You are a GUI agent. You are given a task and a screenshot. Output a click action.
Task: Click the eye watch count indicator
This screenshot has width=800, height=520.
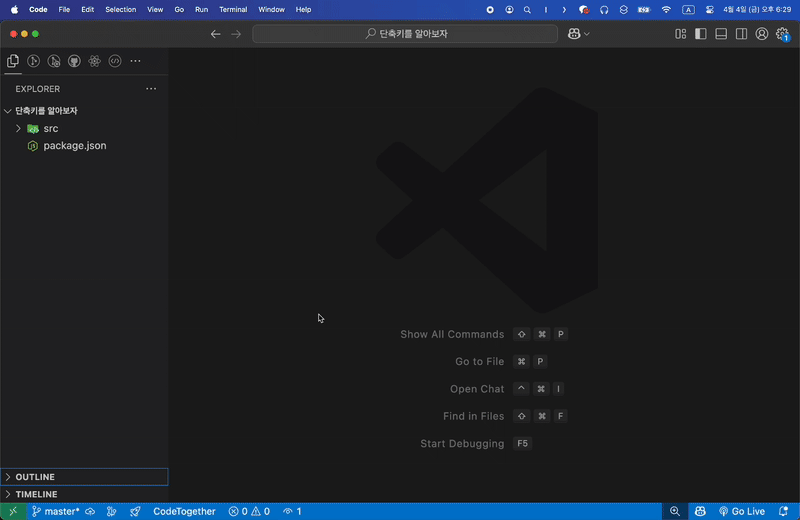pyautogui.click(x=292, y=511)
